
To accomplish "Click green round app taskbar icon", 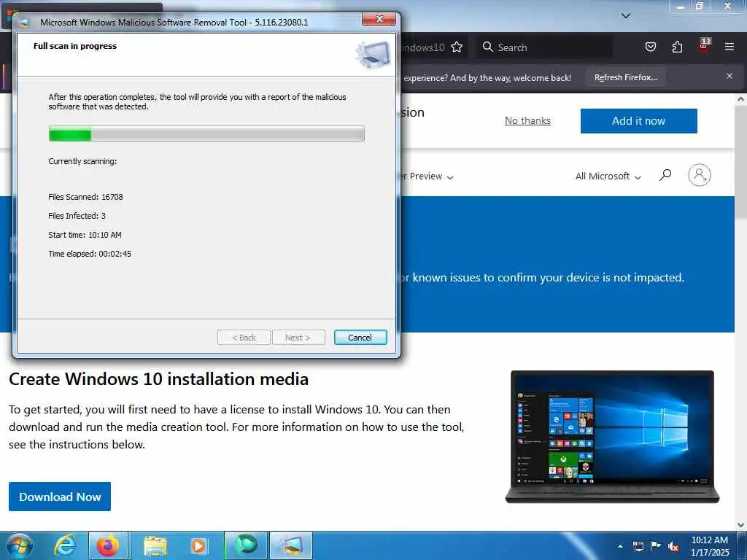I will point(246,545).
